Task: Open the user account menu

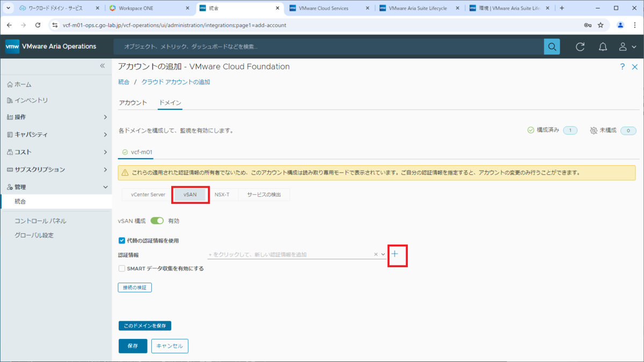Action: click(627, 47)
